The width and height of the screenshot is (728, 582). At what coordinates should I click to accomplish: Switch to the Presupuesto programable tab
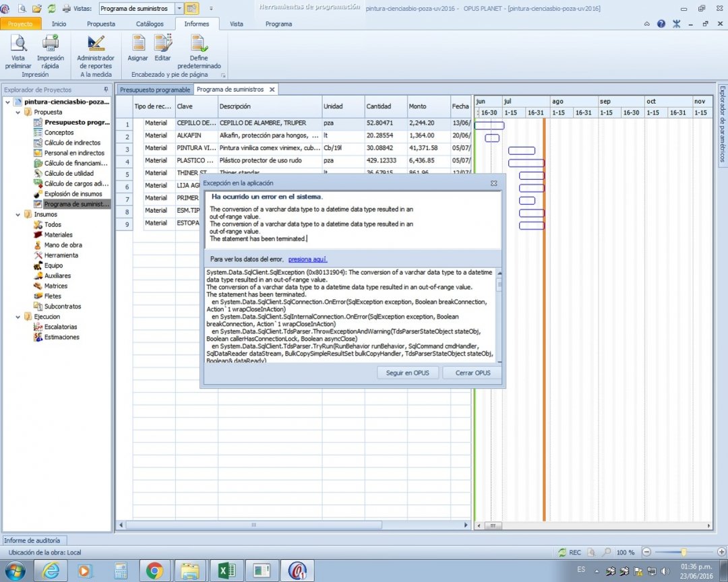pyautogui.click(x=155, y=90)
